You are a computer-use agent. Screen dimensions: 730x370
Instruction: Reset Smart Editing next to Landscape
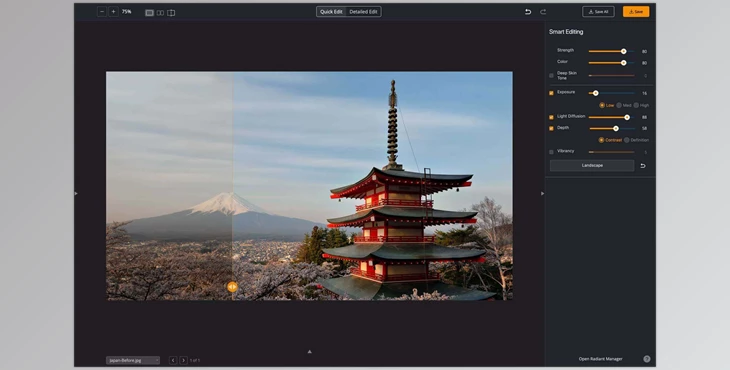[x=643, y=166]
